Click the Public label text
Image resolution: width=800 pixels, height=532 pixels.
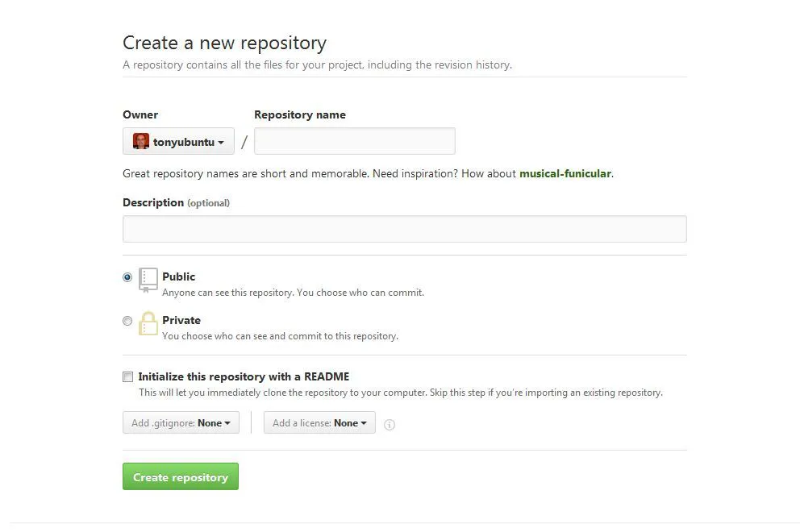tap(178, 276)
